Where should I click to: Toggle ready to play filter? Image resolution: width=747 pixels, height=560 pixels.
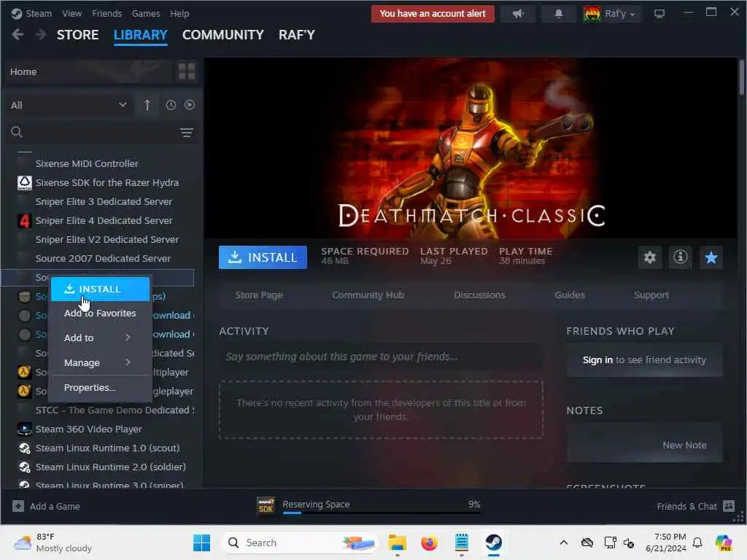(190, 105)
